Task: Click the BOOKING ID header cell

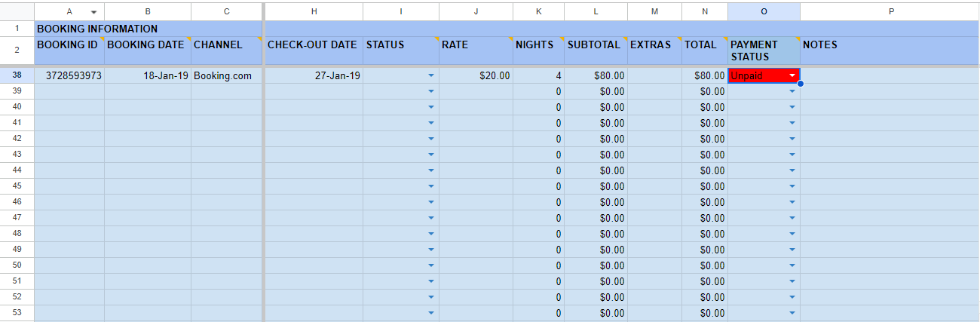Action: point(69,51)
